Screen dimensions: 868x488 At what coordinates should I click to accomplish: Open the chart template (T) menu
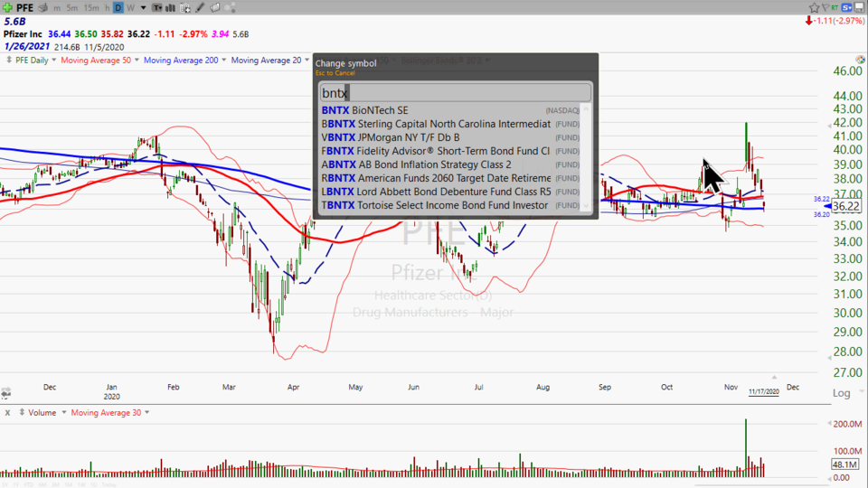157,8
